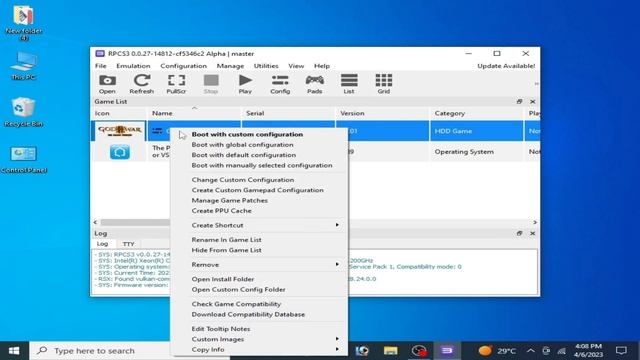Open the Help menu
This screenshot has height=360, width=640.
point(322,66)
